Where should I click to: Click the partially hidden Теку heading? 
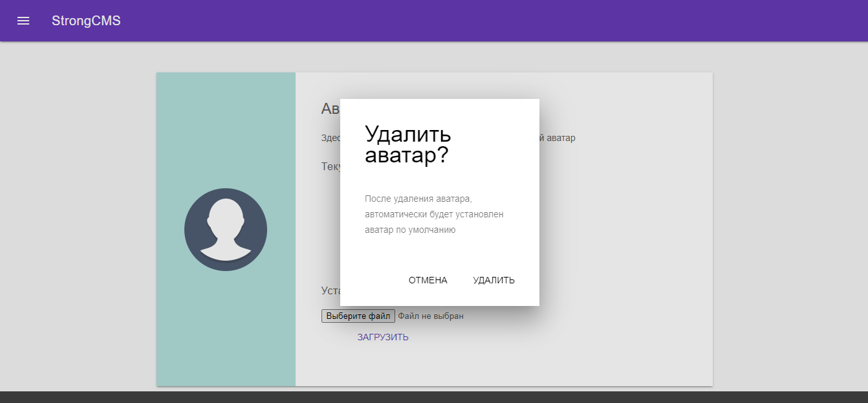point(330,167)
